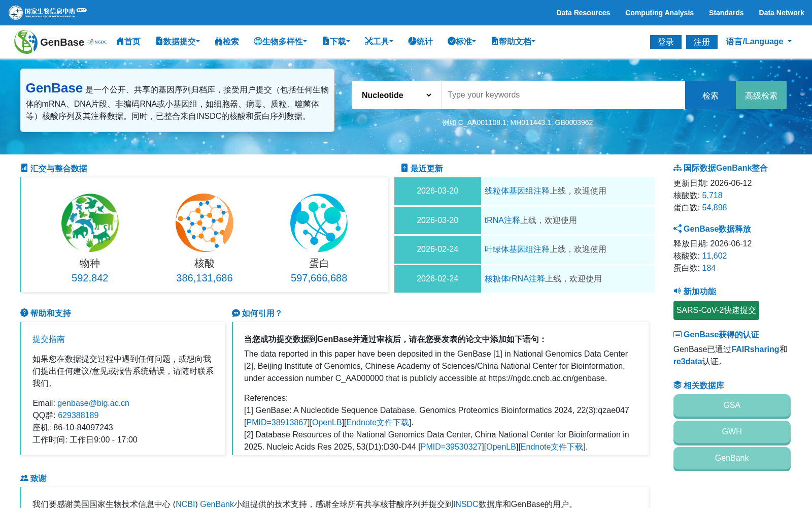Click the 高级检索 advanced search button

tap(761, 95)
